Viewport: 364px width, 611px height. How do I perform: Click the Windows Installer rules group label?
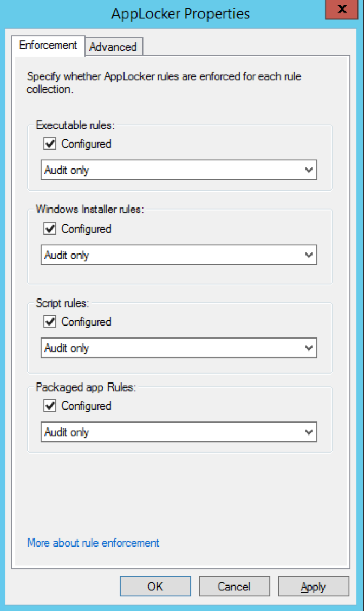[x=90, y=209]
